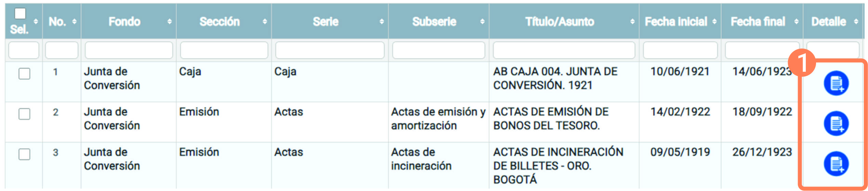
Task: Sort table by Sección column arrows
Action: [x=265, y=22]
